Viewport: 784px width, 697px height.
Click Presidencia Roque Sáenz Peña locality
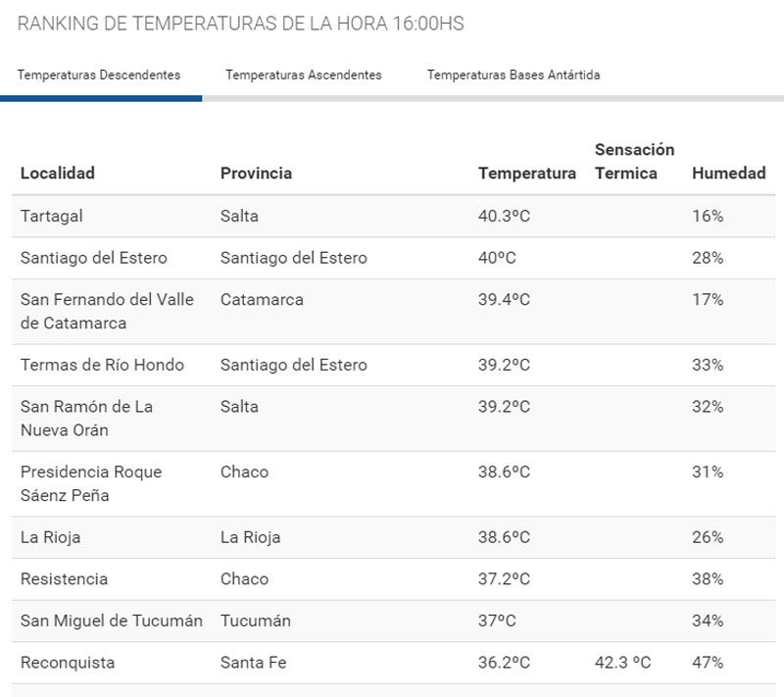coord(91,483)
